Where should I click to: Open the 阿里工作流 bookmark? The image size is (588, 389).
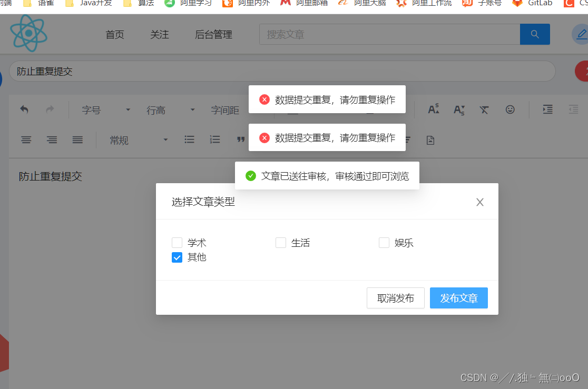[x=424, y=3]
